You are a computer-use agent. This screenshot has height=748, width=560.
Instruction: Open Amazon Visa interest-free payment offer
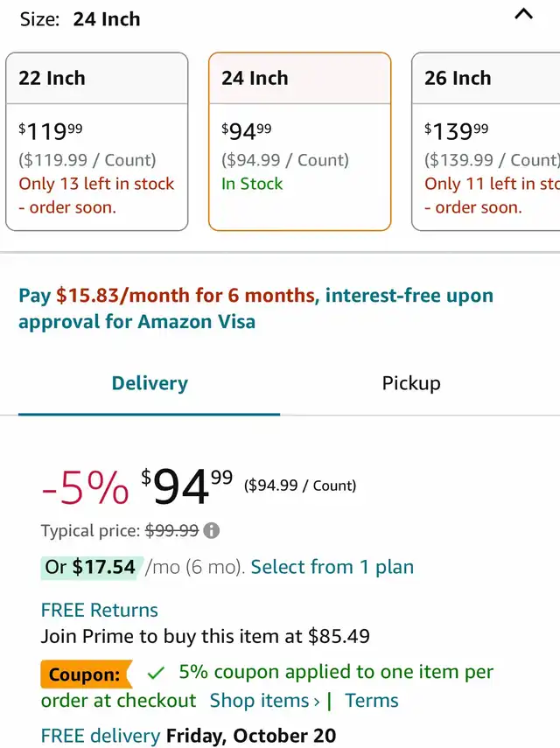point(255,309)
